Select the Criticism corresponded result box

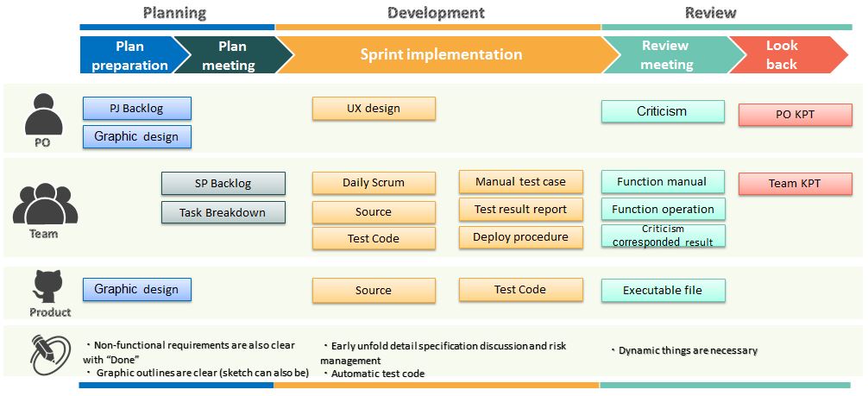pyautogui.click(x=663, y=236)
